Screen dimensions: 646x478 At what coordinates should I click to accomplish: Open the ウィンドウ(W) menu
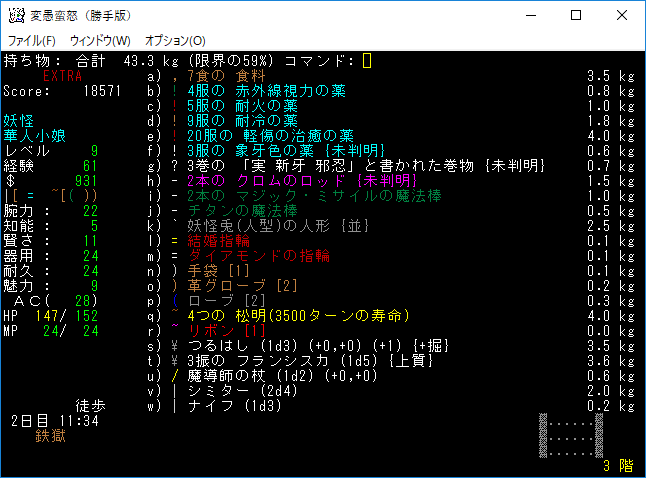[x=100, y=40]
